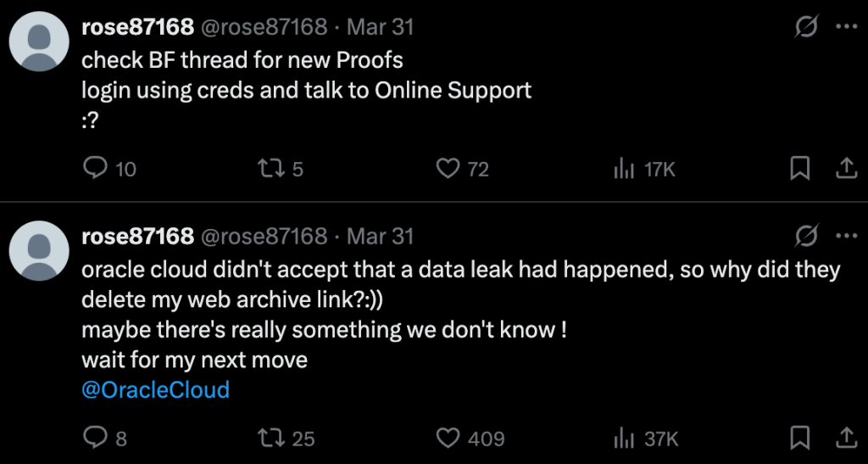This screenshot has height=464, width=868.
Task: View analytics of tweet with 37K views
Action: (x=624, y=438)
